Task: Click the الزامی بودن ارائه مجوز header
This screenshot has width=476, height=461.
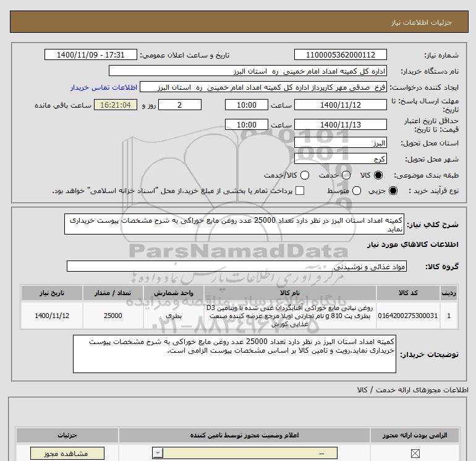Action: pos(415,436)
